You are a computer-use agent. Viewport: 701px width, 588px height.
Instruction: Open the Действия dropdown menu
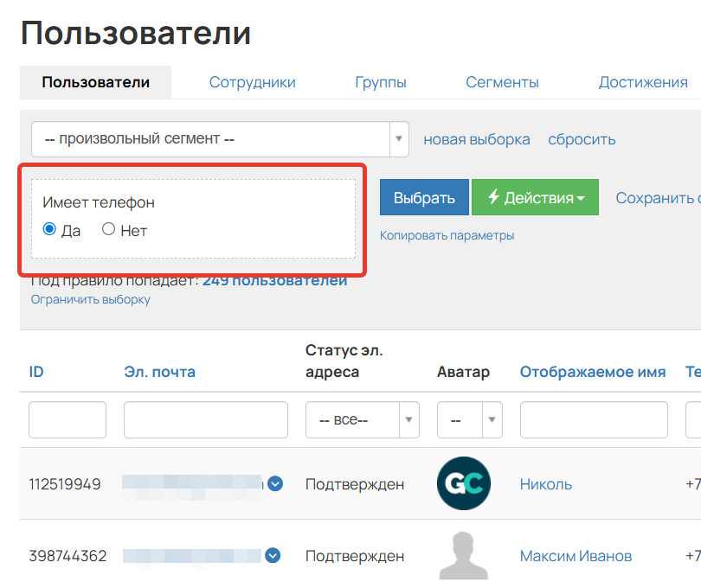tap(535, 197)
